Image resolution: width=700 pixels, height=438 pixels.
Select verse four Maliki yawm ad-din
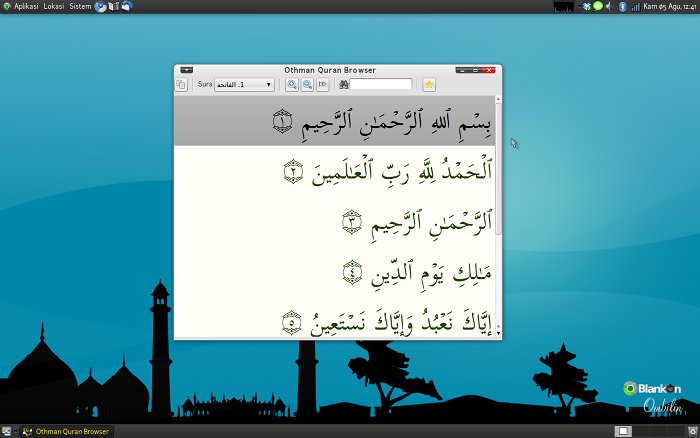click(x=334, y=272)
